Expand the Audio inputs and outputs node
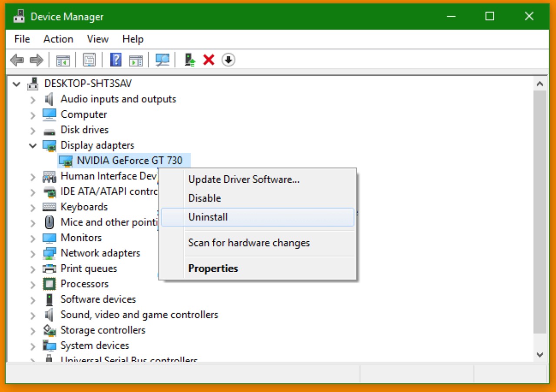556x392 pixels. click(x=33, y=99)
